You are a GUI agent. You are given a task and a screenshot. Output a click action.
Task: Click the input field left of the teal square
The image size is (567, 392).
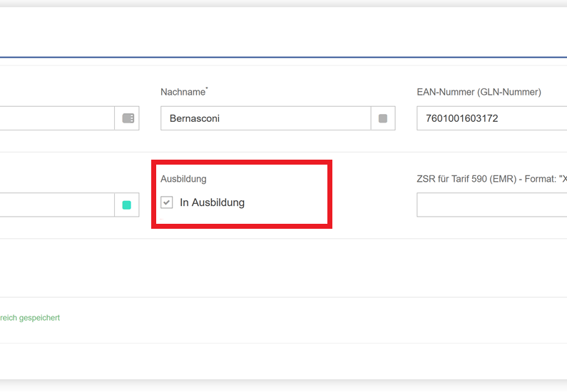pyautogui.click(x=57, y=205)
